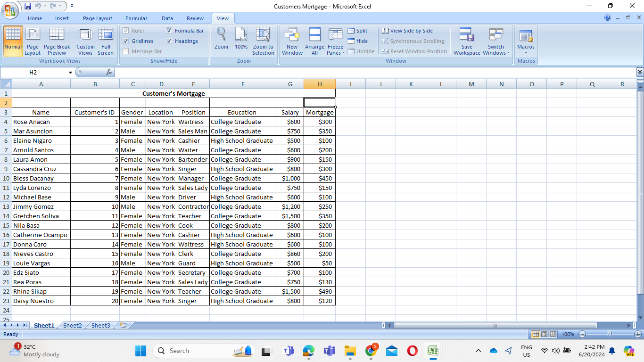Click the scroll down arrow of vertical scrollbar
The width and height of the screenshot is (644, 362).
pos(640,317)
